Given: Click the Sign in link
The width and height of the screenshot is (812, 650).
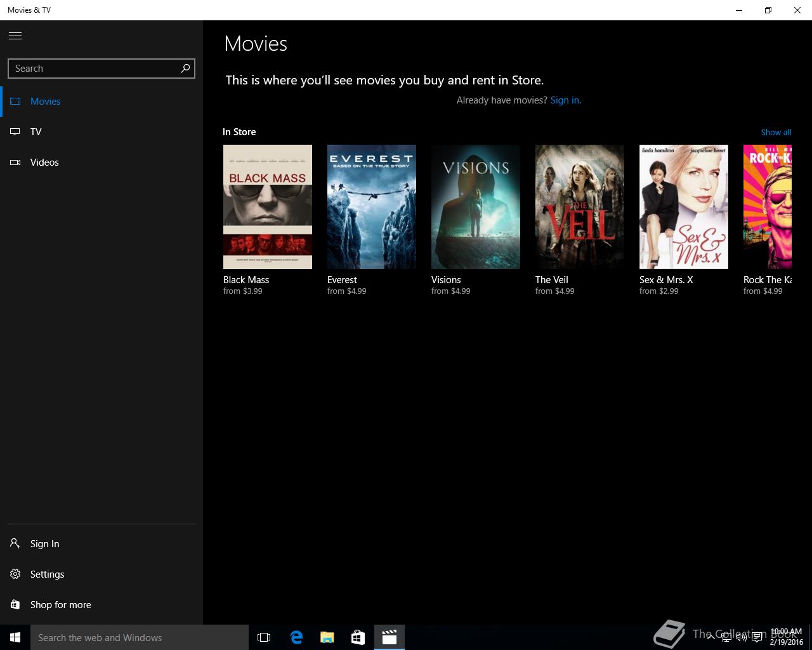Looking at the screenshot, I should coord(565,100).
